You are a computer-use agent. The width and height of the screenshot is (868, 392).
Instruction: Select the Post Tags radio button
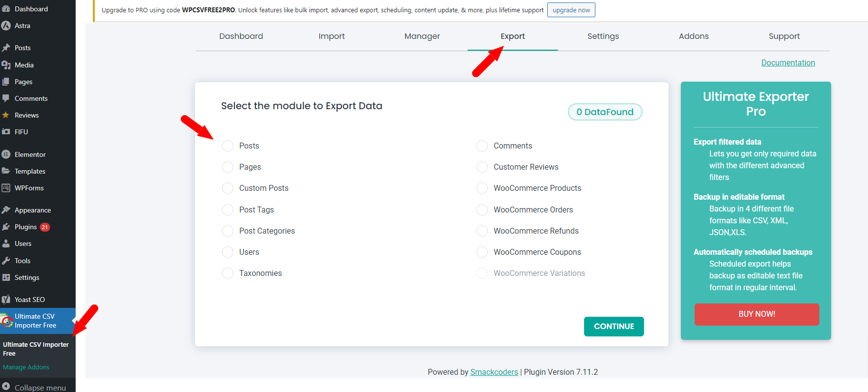227,210
